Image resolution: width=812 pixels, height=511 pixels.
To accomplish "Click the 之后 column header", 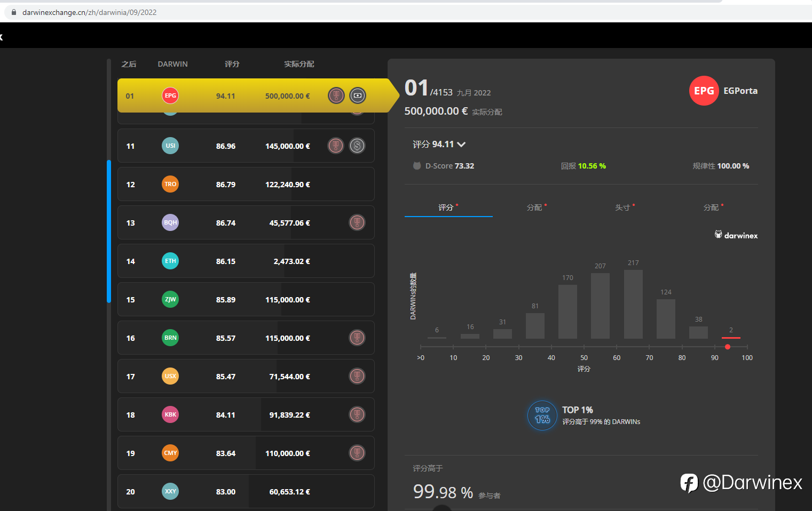I will pyautogui.click(x=129, y=64).
